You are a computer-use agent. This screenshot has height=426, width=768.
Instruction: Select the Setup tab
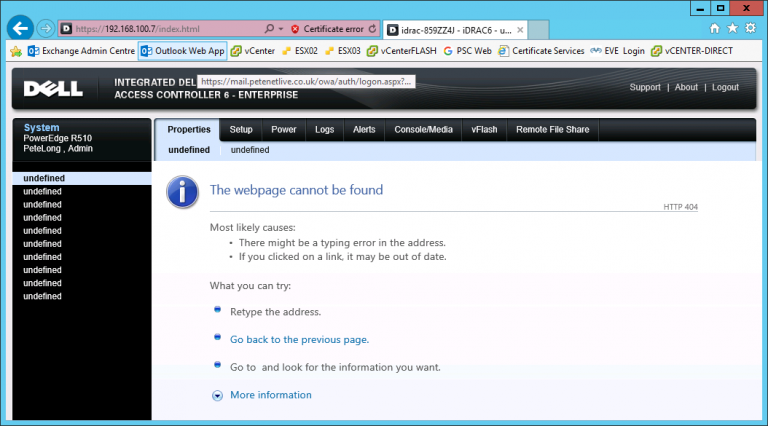[241, 130]
